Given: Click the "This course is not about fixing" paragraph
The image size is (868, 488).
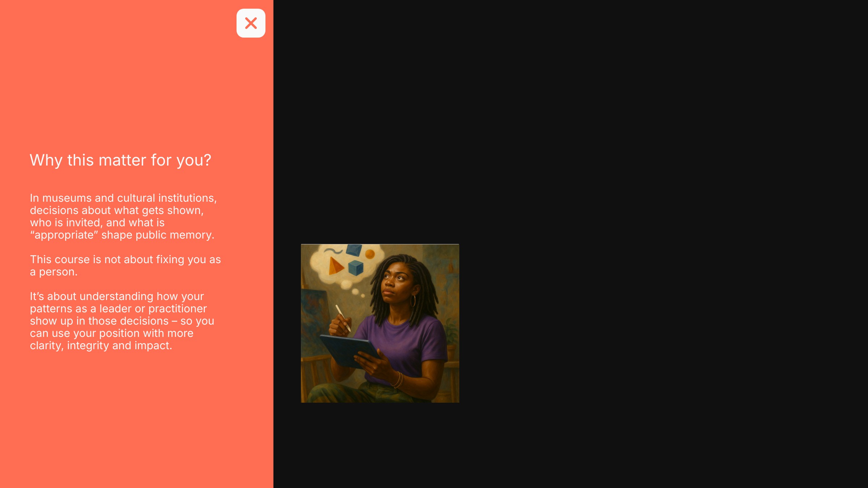Looking at the screenshot, I should coord(125,266).
